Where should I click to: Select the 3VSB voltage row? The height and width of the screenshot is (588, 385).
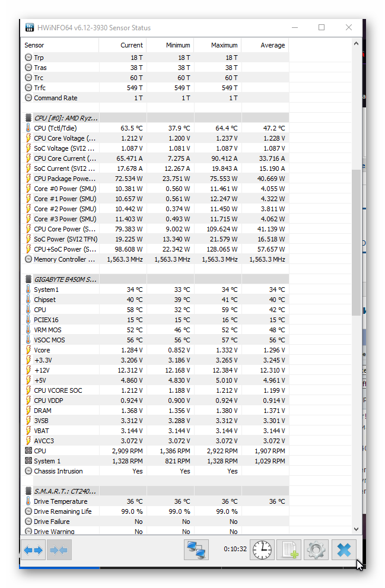coord(155,421)
